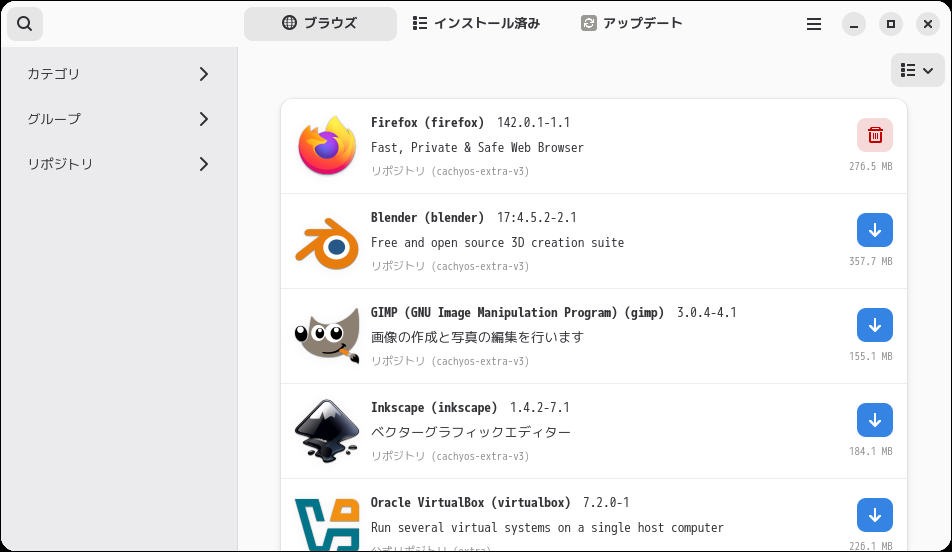Install Oracle VirtualBox with its download button
The image size is (952, 552).
(874, 515)
